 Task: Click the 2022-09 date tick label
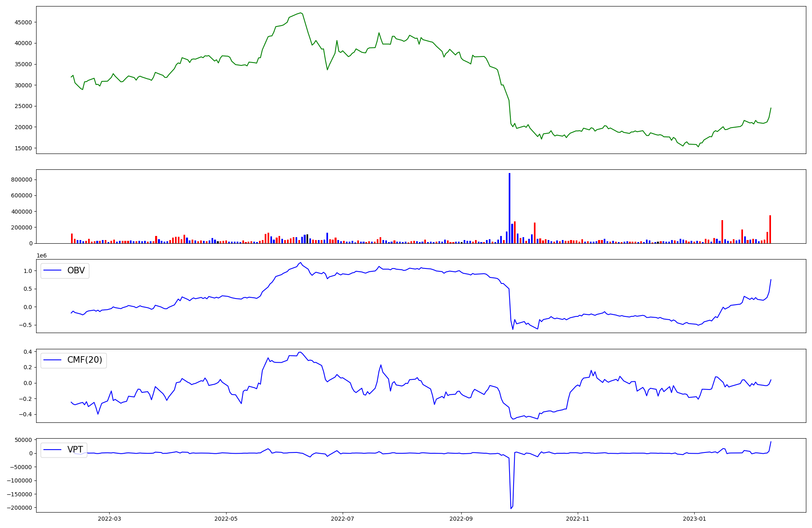(x=461, y=519)
